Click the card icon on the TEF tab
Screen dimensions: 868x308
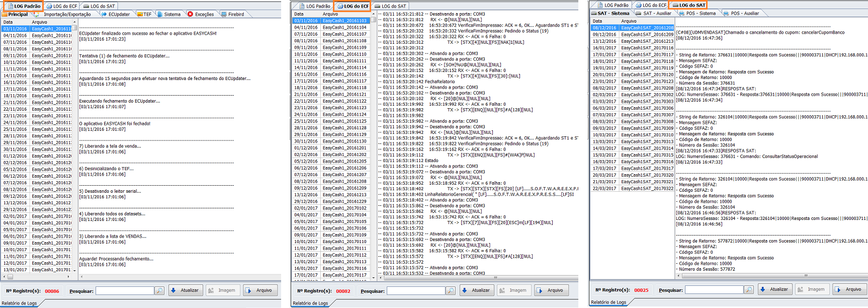[139, 14]
